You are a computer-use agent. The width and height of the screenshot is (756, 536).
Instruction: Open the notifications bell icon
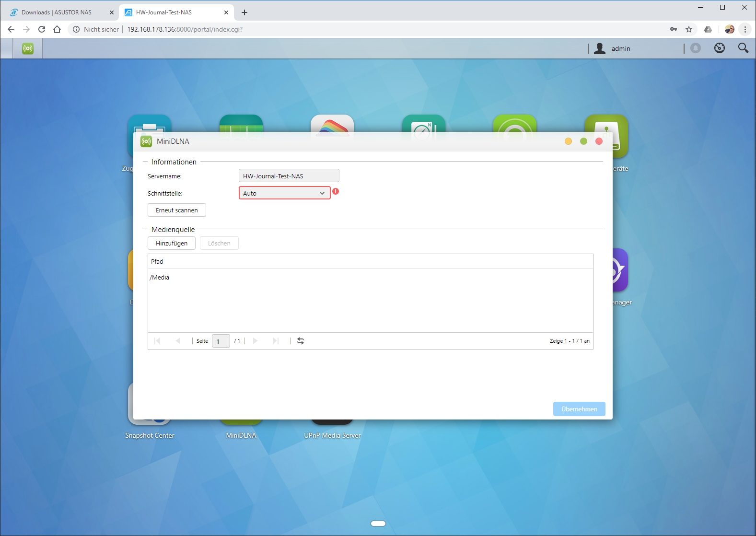click(696, 48)
